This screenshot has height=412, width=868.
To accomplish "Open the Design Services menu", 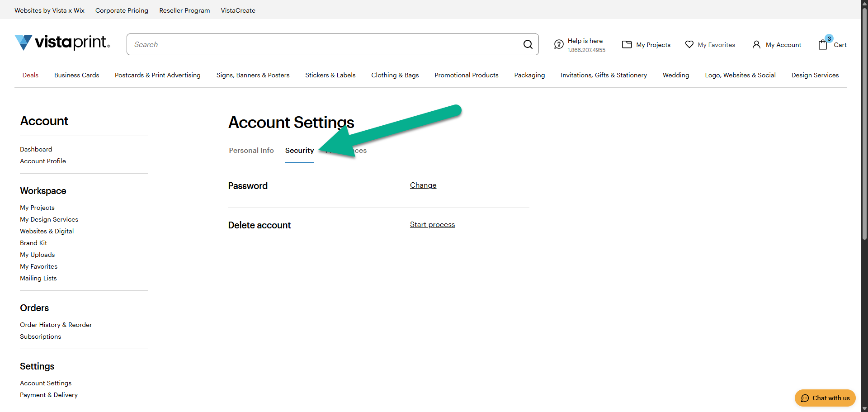I will coord(815,75).
